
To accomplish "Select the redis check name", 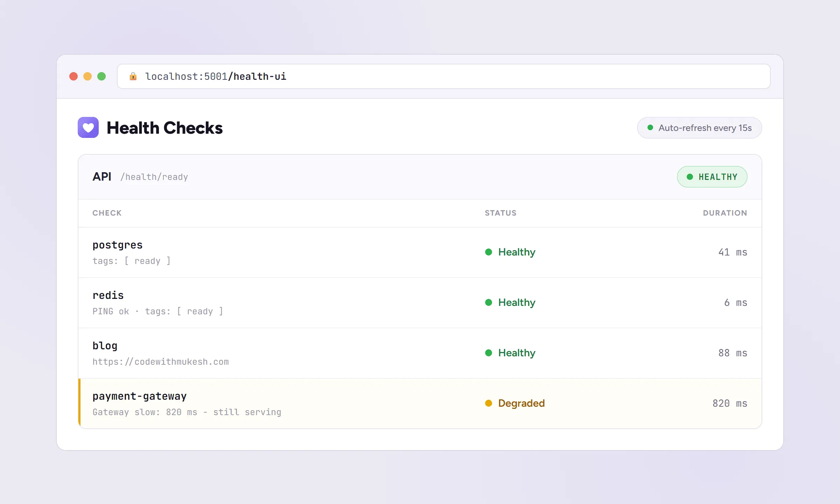I will 108,295.
